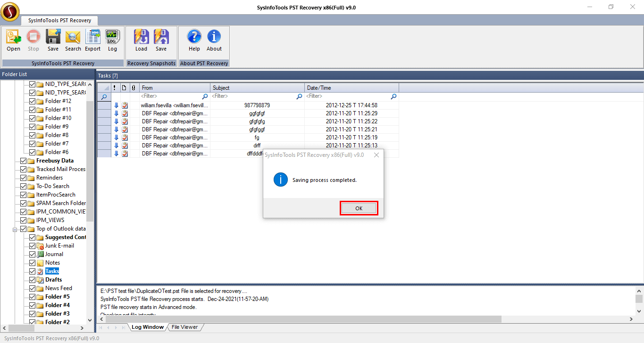Click the attachment paperclip column header
Screen dimensions: 644x343
click(x=134, y=88)
